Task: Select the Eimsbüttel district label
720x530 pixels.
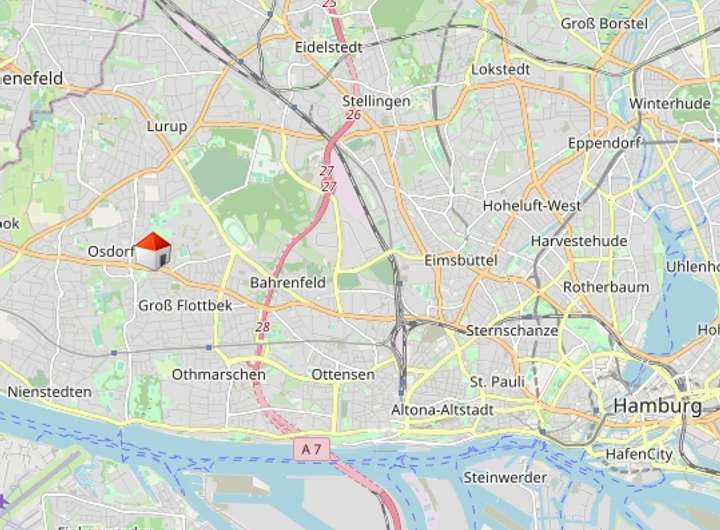Action: point(461,260)
